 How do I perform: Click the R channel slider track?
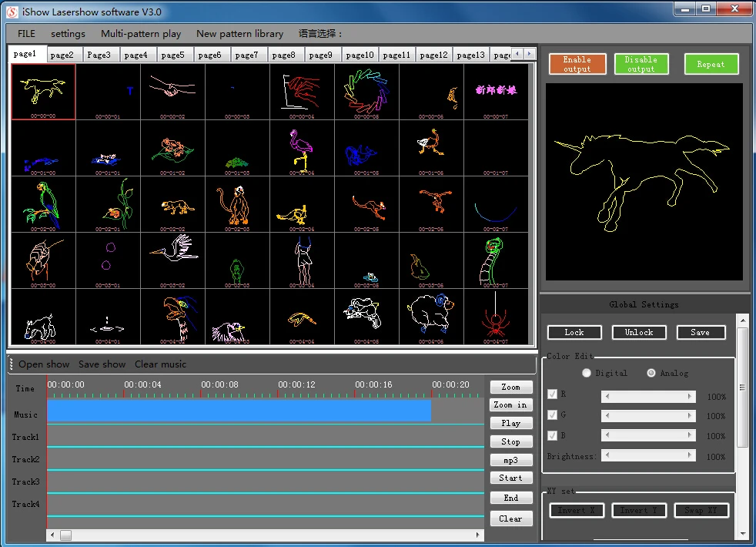coord(648,396)
